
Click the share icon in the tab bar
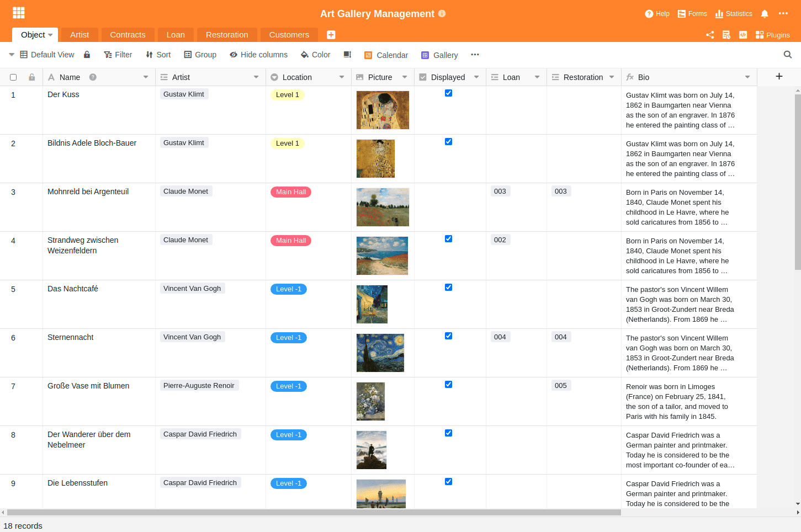point(710,35)
